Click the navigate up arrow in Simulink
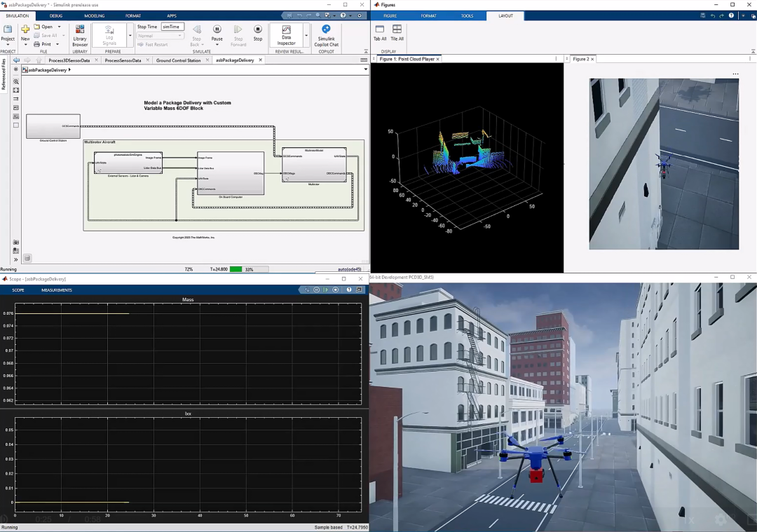757x532 pixels. pyautogui.click(x=39, y=60)
